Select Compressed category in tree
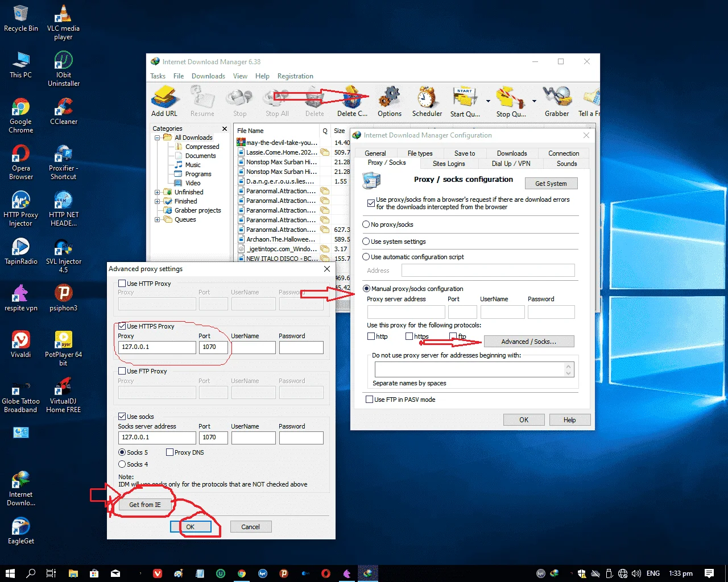The height and width of the screenshot is (582, 728). coord(202,147)
